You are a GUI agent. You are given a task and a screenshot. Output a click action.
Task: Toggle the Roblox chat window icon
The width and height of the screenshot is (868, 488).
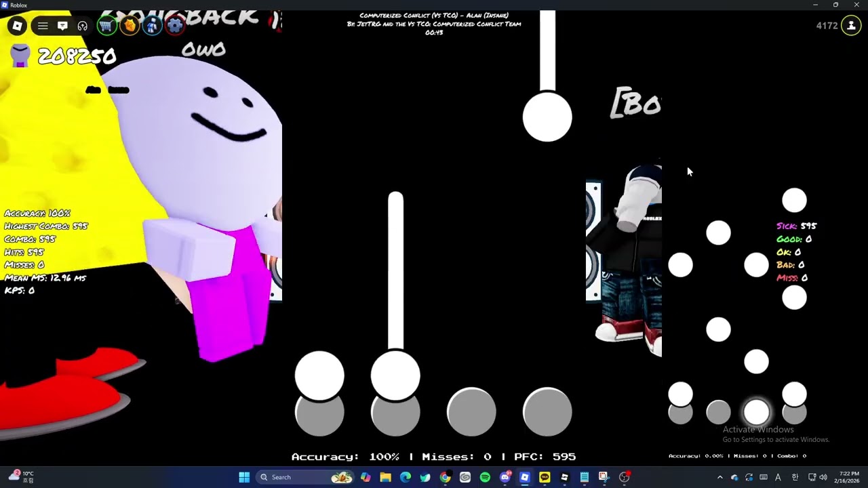pyautogui.click(x=62, y=26)
